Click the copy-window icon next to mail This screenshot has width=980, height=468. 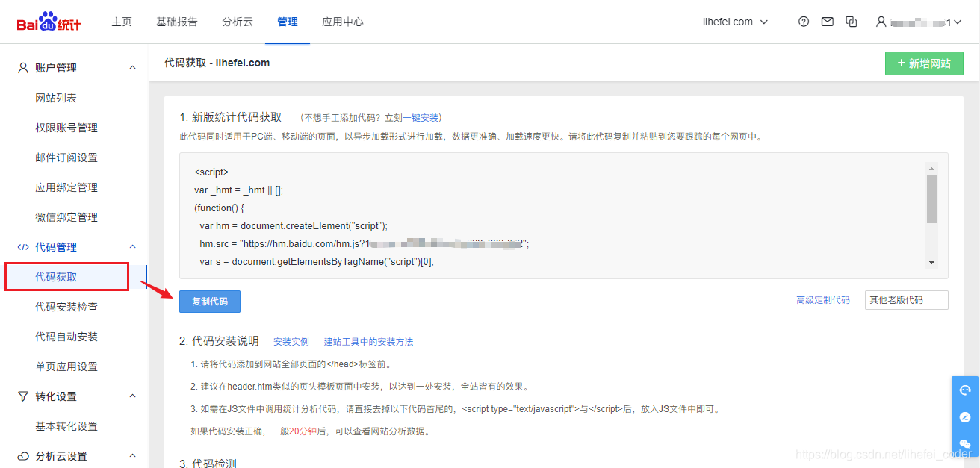coord(852,22)
